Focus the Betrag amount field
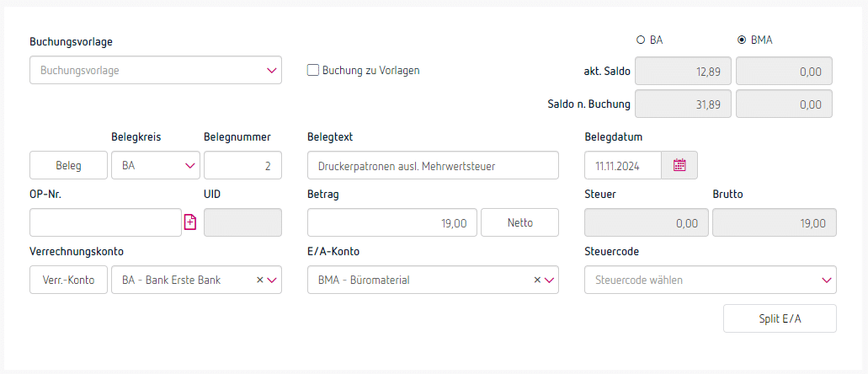The width and height of the screenshot is (868, 374). 392,223
